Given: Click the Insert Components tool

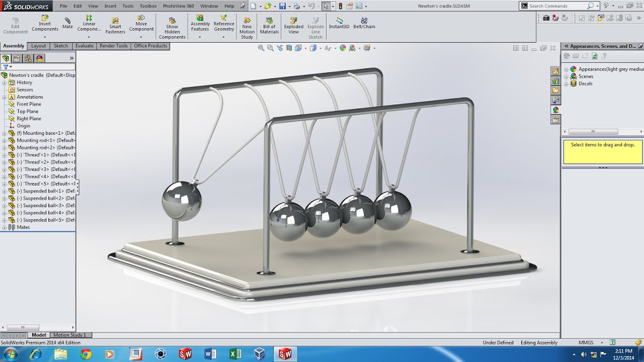Looking at the screenshot, I should click(45, 24).
